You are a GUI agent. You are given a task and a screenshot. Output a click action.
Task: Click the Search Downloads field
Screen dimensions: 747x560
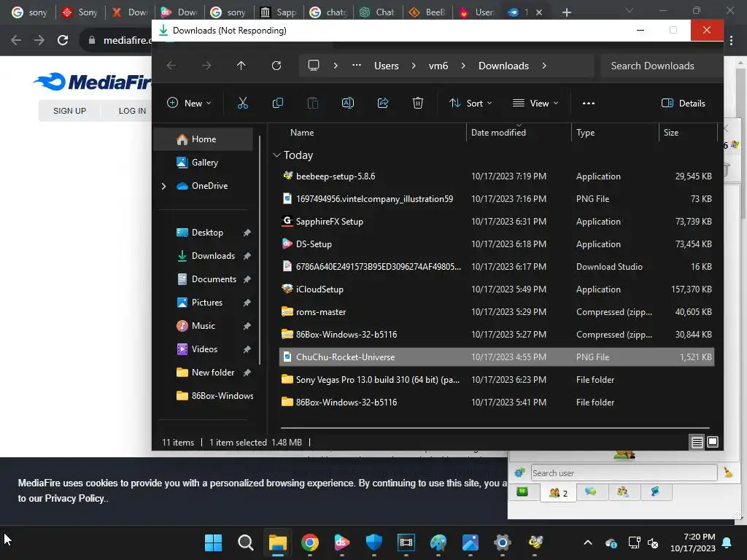(x=659, y=66)
